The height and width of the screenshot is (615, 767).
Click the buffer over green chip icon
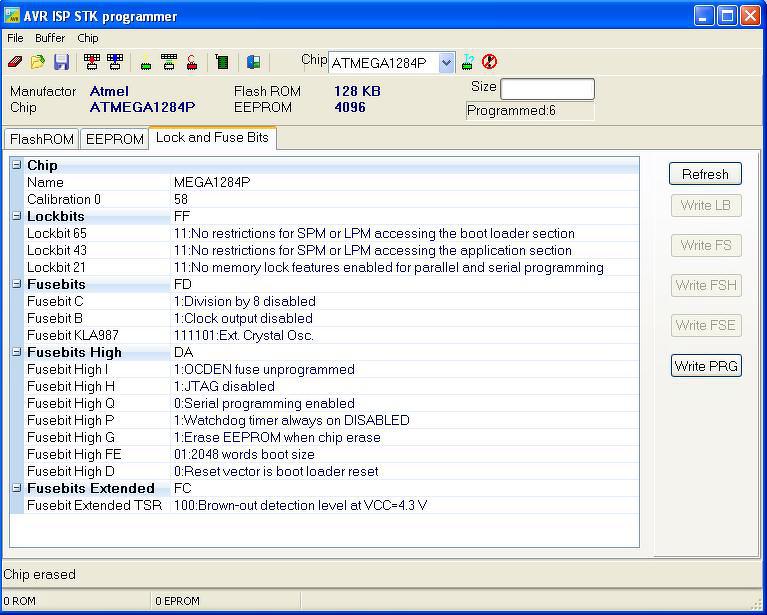(169, 62)
